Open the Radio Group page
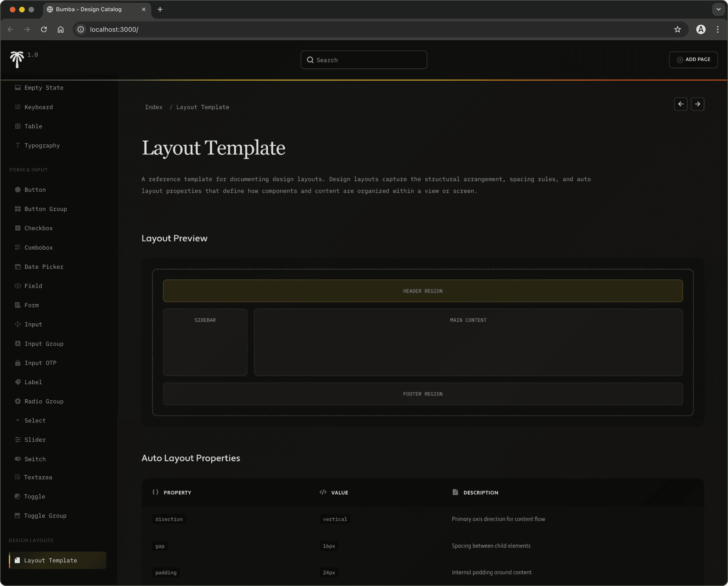 click(x=44, y=401)
